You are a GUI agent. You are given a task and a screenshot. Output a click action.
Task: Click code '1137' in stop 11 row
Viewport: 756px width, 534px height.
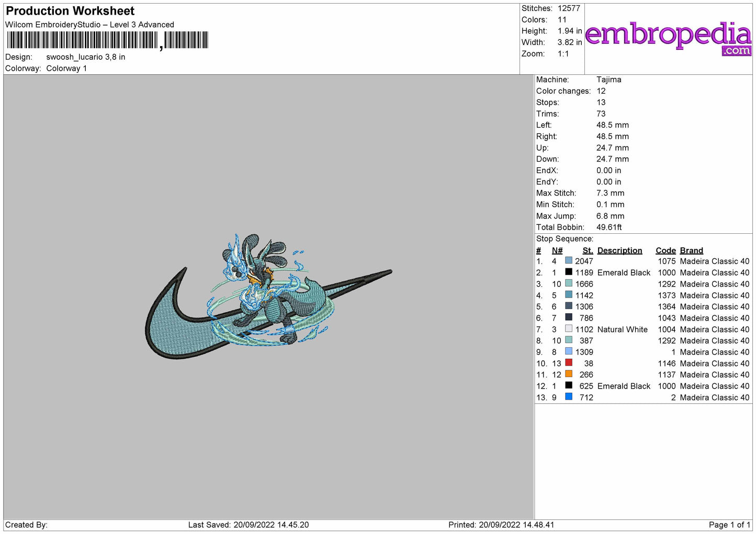pyautogui.click(x=667, y=375)
